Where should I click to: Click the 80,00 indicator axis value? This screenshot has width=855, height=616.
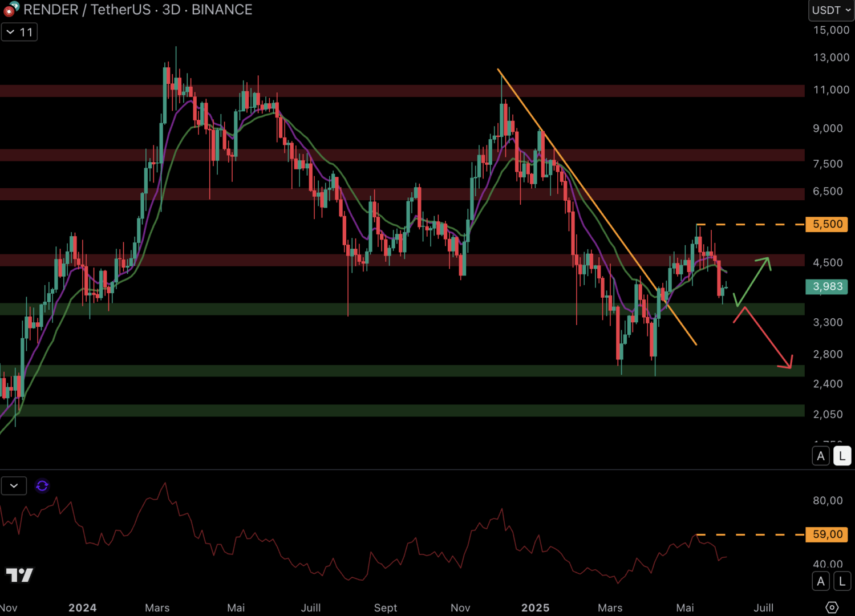(828, 500)
